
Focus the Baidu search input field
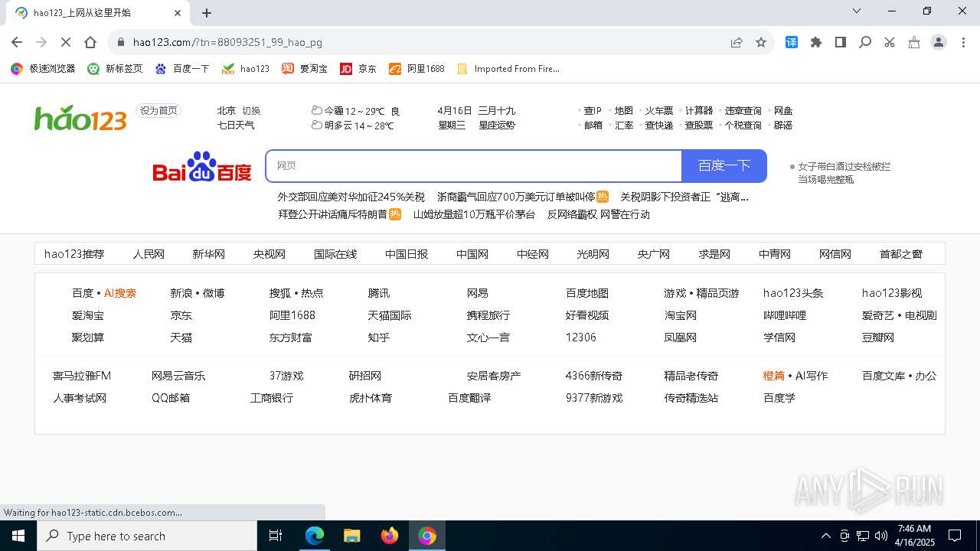point(474,166)
